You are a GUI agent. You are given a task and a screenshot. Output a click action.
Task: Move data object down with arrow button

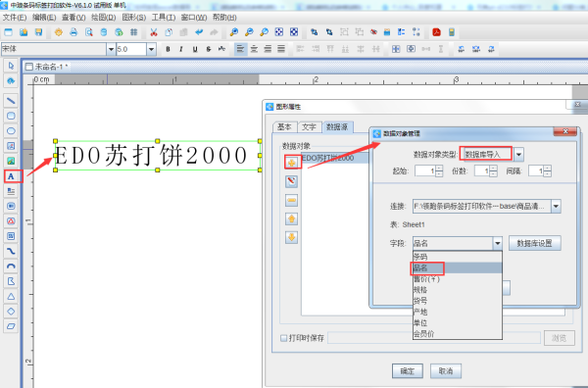tap(292, 237)
